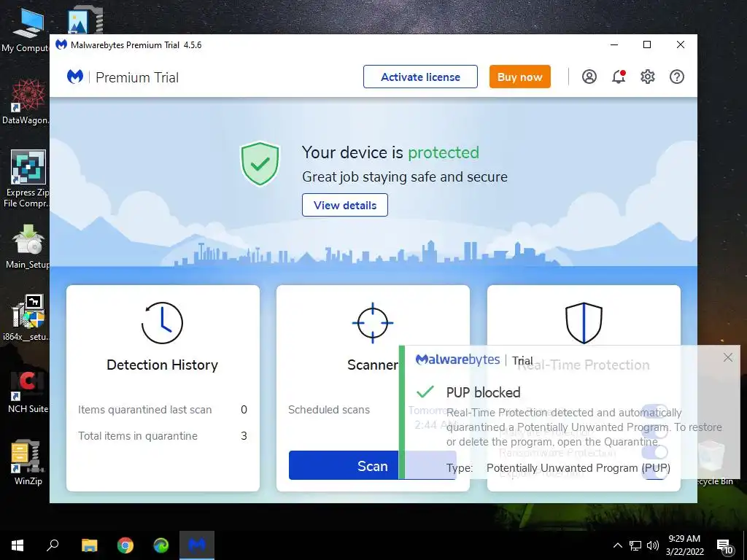Image resolution: width=747 pixels, height=560 pixels.
Task: Click the 'Premium Trial' header text
Action: (137, 77)
